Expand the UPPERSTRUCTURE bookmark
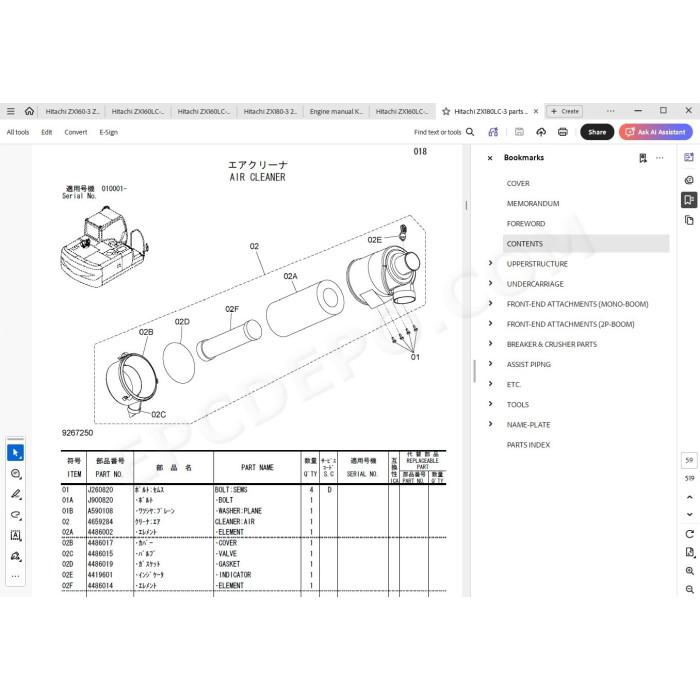The image size is (700, 700). click(491, 263)
